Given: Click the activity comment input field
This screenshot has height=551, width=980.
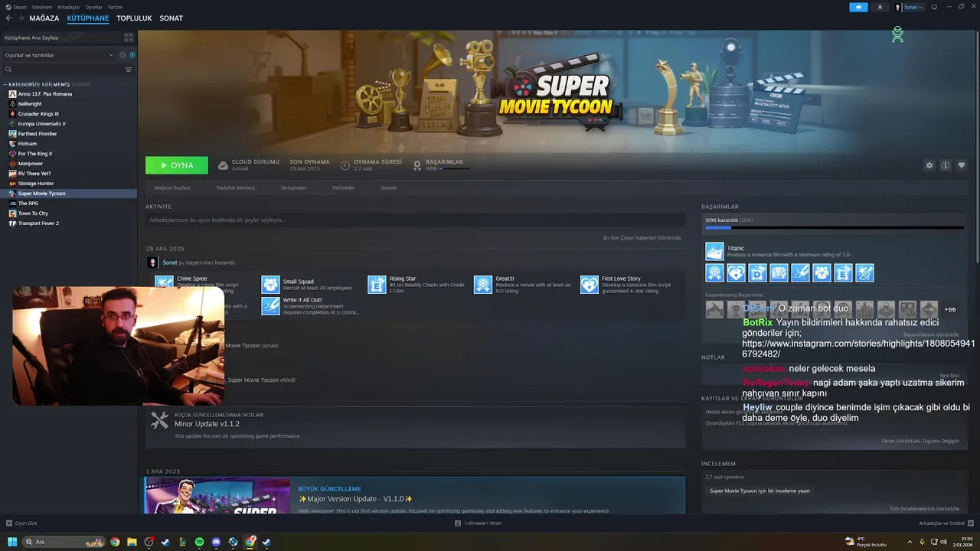Looking at the screenshot, I should (415, 220).
